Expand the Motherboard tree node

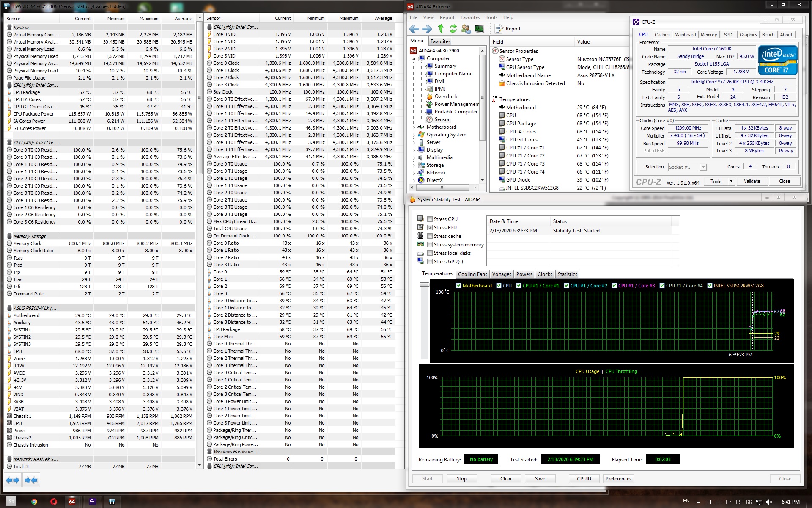(x=414, y=127)
